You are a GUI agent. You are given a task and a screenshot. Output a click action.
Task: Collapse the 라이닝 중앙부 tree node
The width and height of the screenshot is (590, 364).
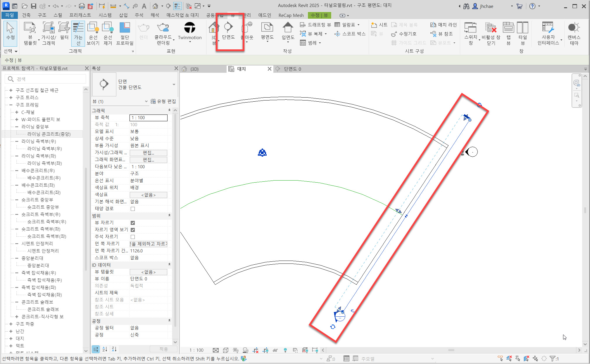[17, 127]
